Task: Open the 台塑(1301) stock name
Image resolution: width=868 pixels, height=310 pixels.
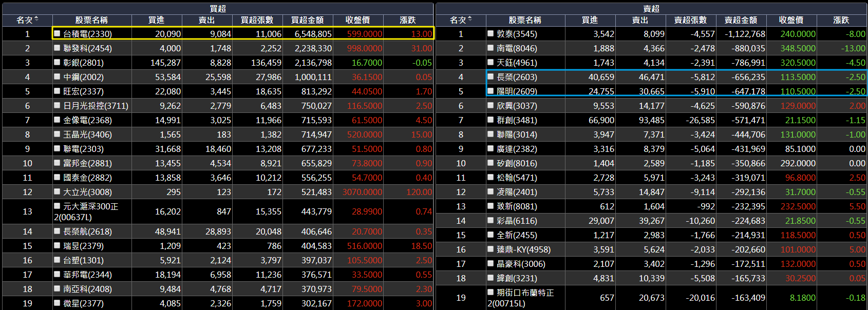Action: [x=83, y=260]
